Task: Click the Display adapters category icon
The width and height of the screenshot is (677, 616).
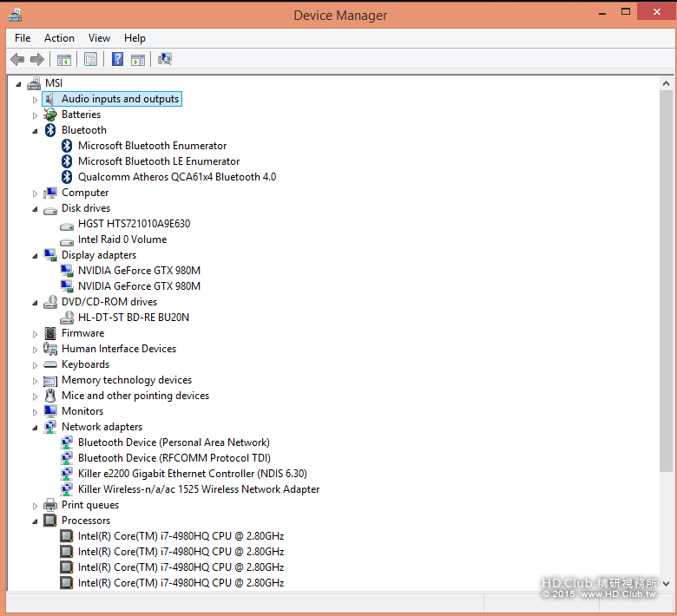Action: (50, 255)
